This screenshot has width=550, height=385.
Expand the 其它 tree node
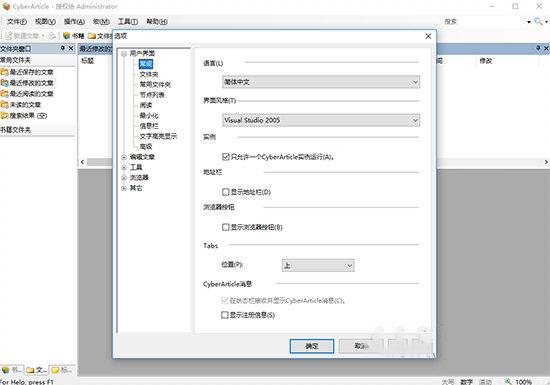pos(124,188)
